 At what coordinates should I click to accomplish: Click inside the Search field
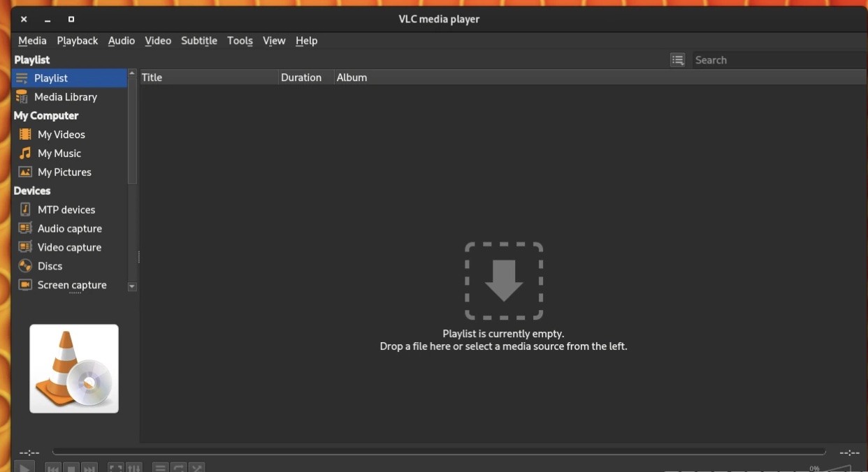click(x=762, y=60)
